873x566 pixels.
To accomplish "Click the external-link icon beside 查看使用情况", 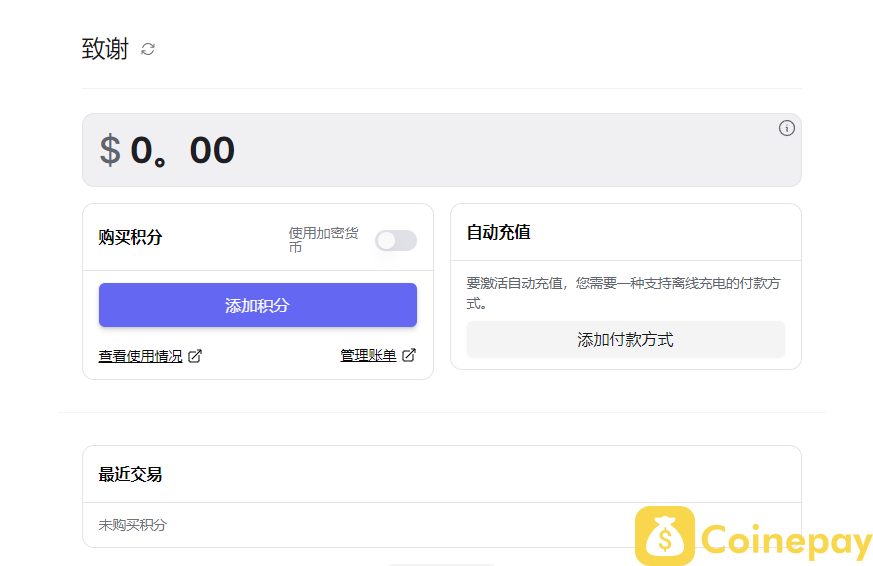I will 195,356.
